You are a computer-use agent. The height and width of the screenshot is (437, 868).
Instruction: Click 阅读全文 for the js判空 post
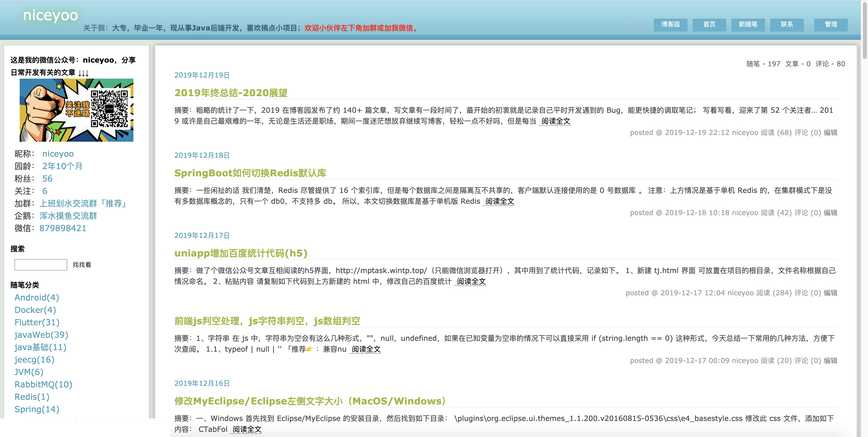point(366,349)
